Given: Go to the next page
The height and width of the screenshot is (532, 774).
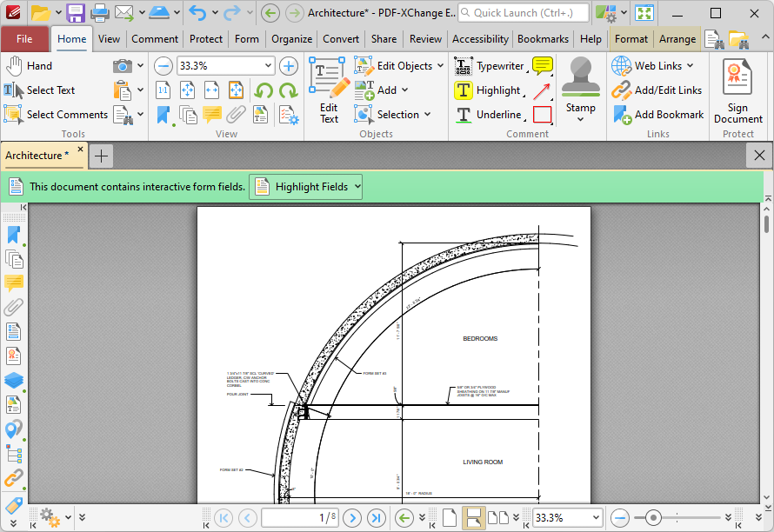Looking at the screenshot, I should pos(352,518).
